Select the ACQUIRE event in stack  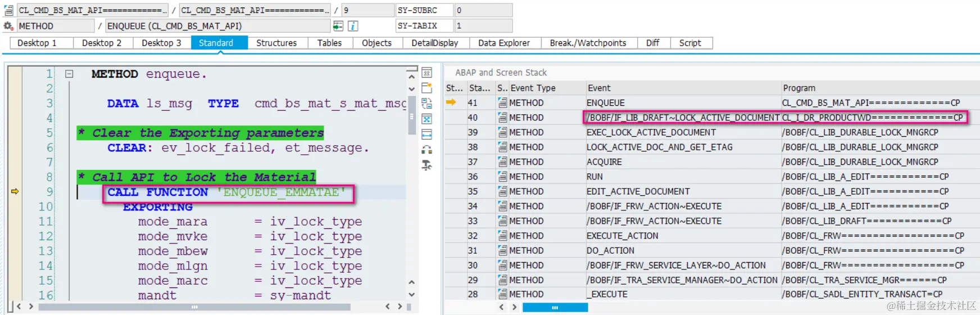pyautogui.click(x=604, y=162)
